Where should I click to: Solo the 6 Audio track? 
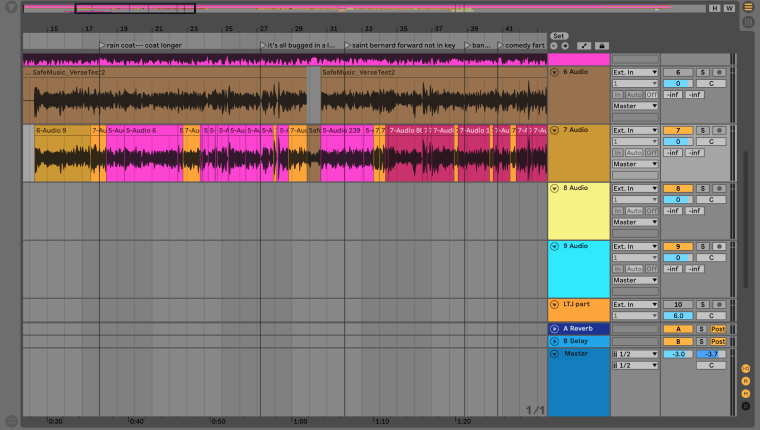pyautogui.click(x=702, y=73)
